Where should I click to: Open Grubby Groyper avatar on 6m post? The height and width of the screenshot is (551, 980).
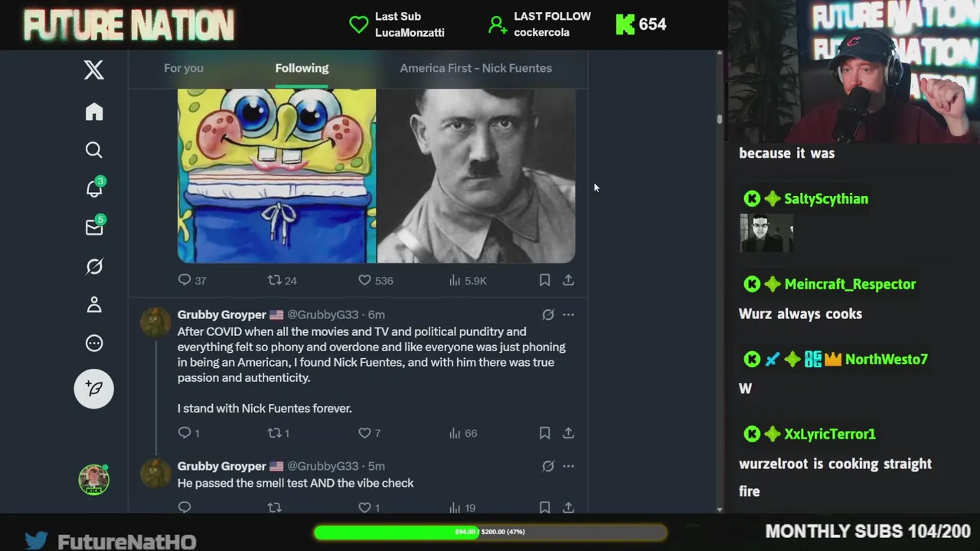pyautogui.click(x=155, y=322)
